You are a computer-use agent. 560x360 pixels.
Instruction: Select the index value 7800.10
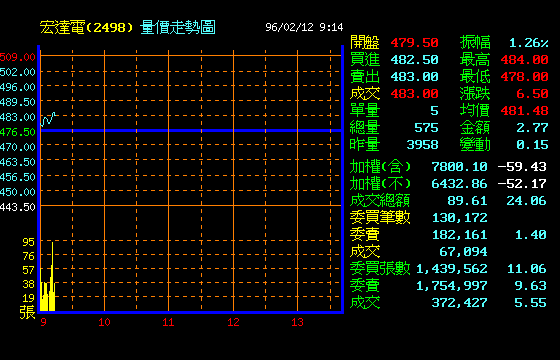click(459, 167)
